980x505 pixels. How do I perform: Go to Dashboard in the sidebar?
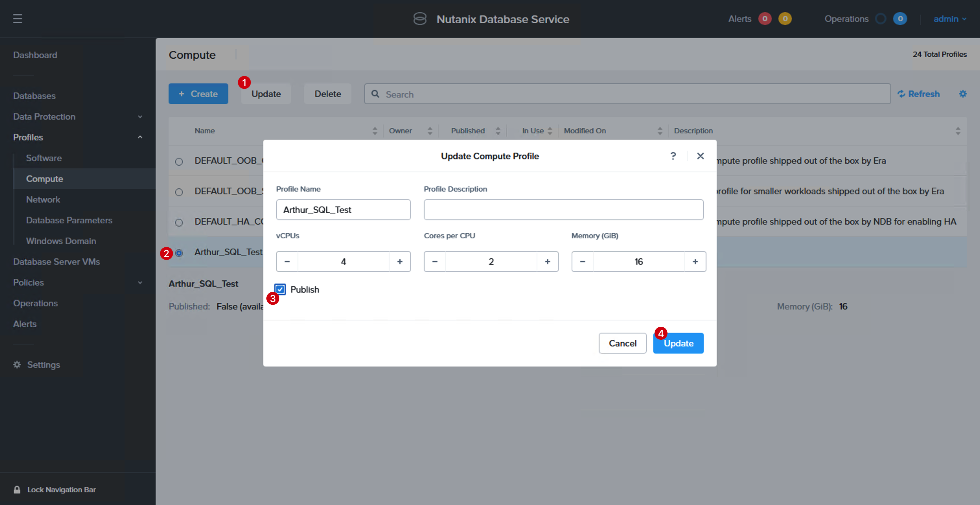point(35,55)
